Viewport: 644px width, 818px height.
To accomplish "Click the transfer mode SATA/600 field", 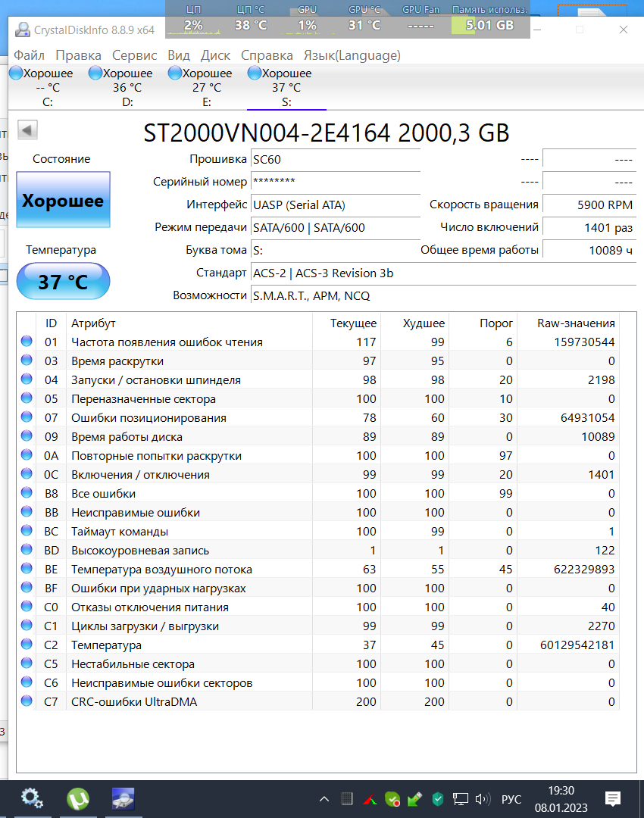I will [x=336, y=227].
